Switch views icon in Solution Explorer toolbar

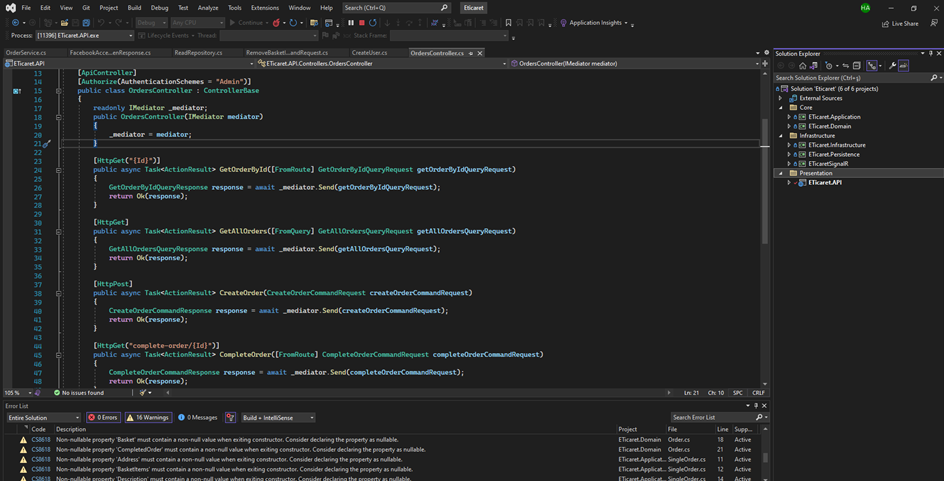pos(813,66)
